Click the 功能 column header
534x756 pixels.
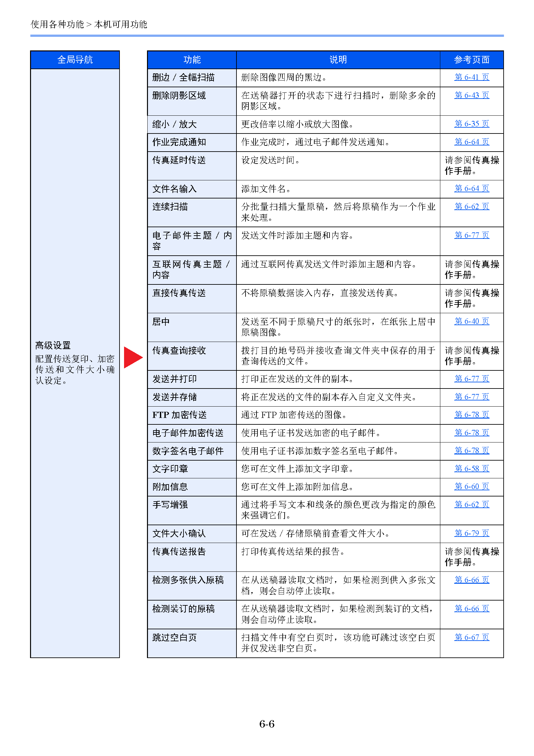[192, 59]
